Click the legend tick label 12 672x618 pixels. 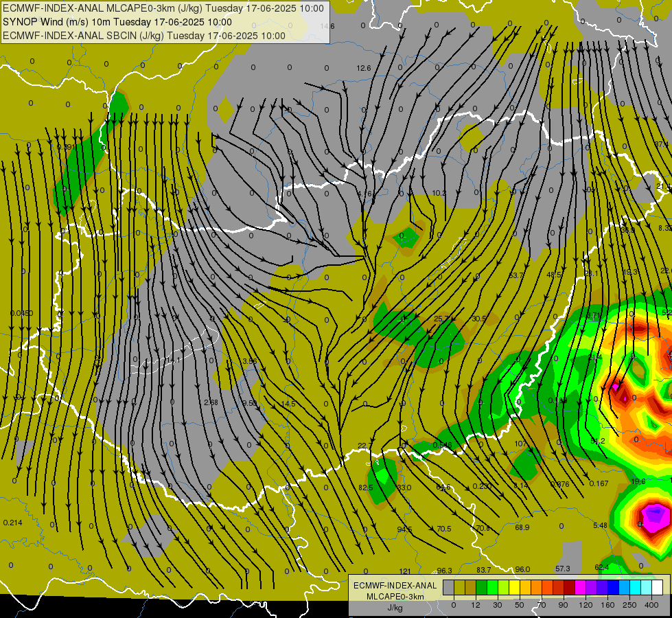click(475, 605)
